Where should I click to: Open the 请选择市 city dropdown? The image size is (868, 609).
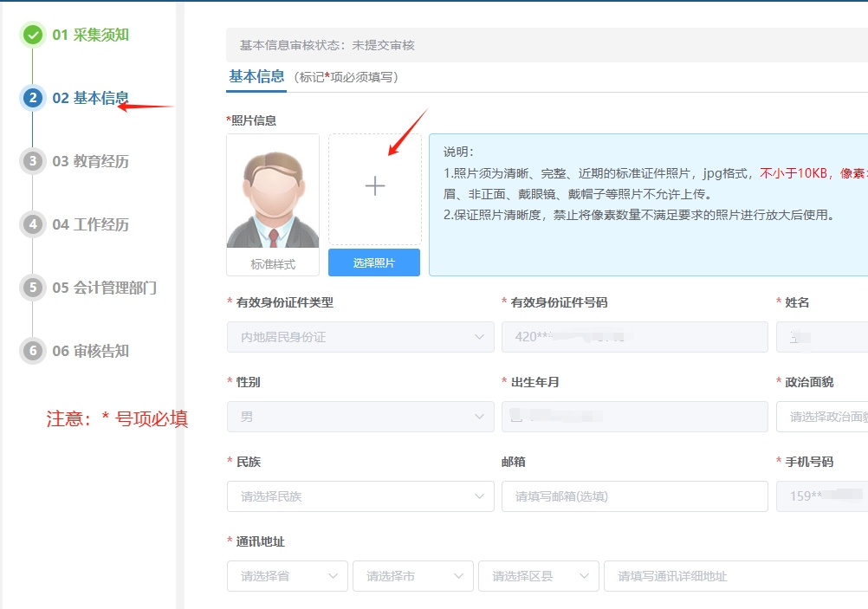click(x=412, y=576)
